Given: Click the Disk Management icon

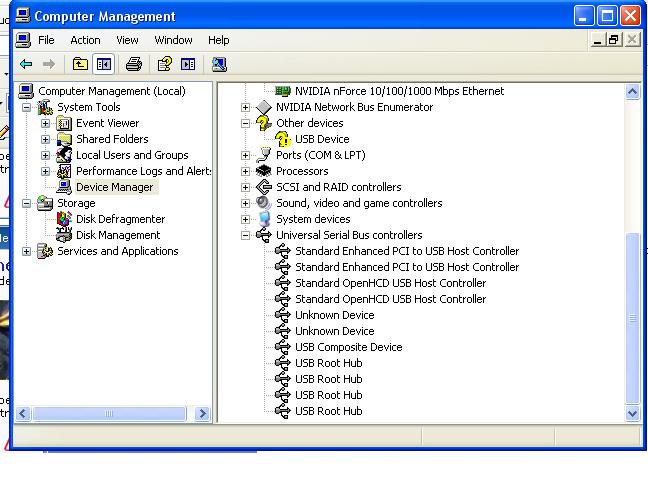Looking at the screenshot, I should click(x=64, y=235).
